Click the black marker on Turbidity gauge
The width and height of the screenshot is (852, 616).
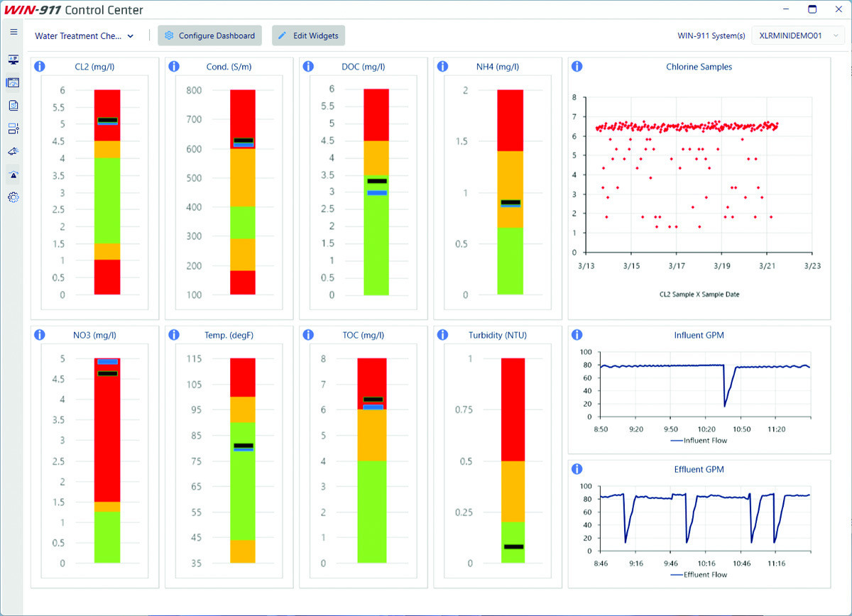(513, 546)
